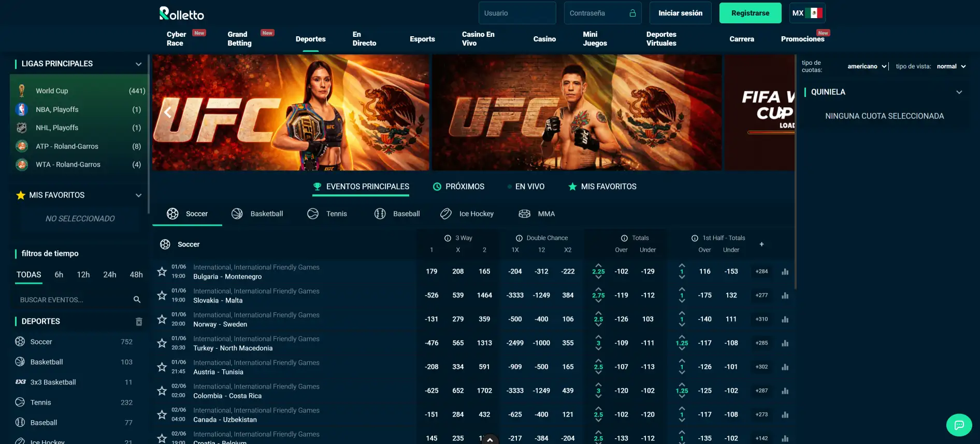
Task: Raise 1st half line for Norway - Sweden
Action: pos(682,313)
